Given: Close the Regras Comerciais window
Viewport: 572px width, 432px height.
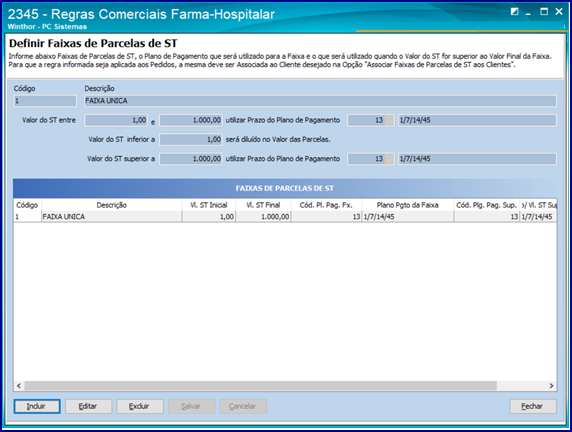Looking at the screenshot, I should coord(559,12).
